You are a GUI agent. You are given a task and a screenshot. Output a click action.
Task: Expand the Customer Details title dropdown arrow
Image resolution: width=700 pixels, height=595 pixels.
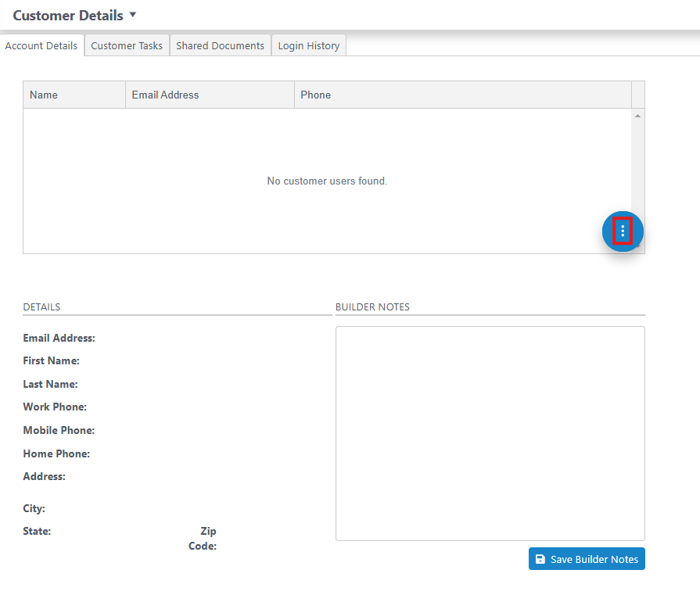click(x=133, y=15)
